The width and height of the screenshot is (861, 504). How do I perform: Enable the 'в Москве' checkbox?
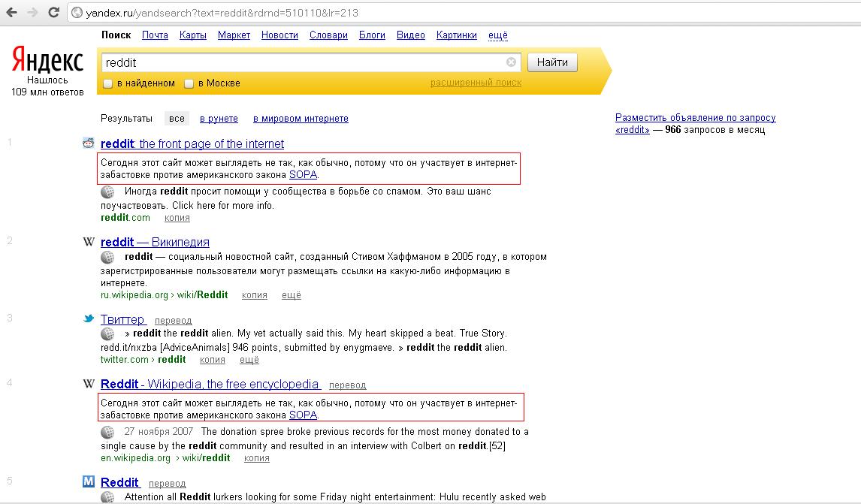189,83
